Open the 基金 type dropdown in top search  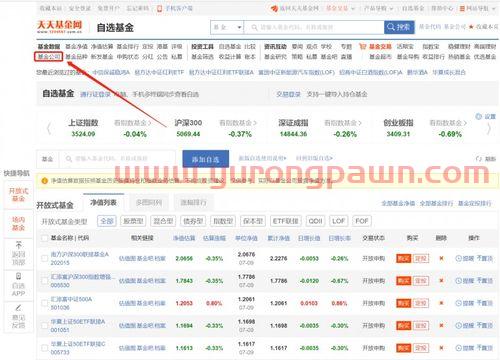click(x=227, y=27)
